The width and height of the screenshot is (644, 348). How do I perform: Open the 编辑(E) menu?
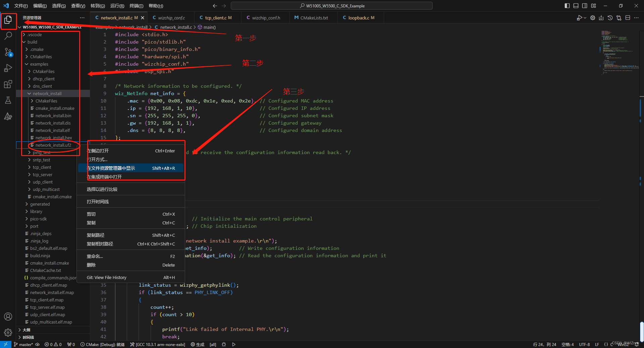click(40, 6)
